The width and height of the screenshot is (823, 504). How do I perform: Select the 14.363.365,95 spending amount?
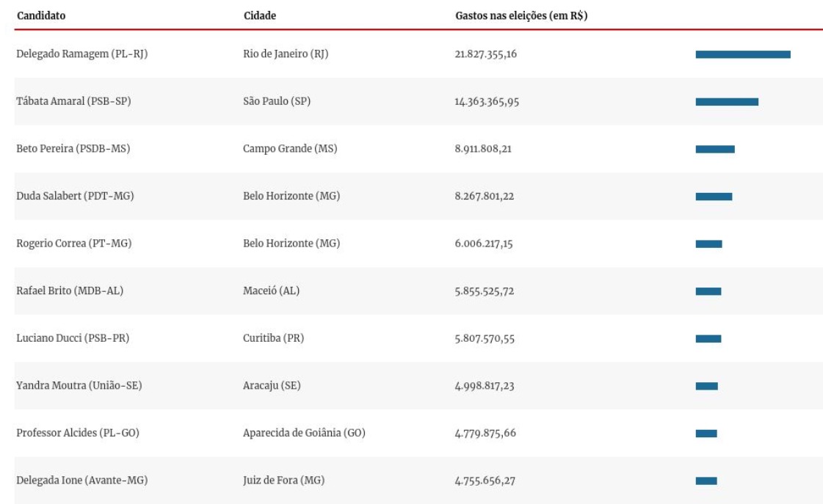(x=487, y=102)
